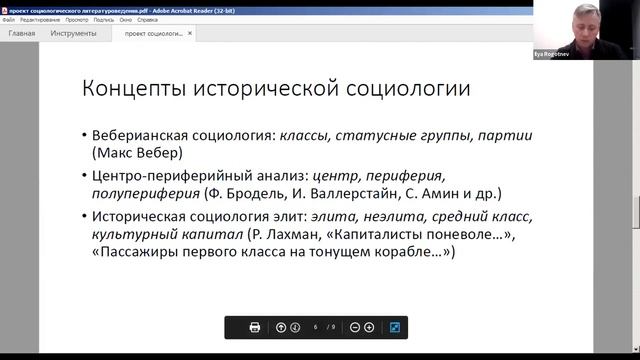The image size is (640, 360).
Task: Zoom in with the plus icon
Action: click(x=369, y=327)
